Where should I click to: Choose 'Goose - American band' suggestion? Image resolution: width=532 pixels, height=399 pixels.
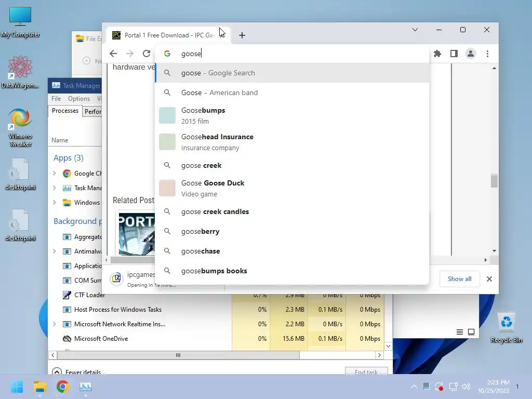coord(292,92)
